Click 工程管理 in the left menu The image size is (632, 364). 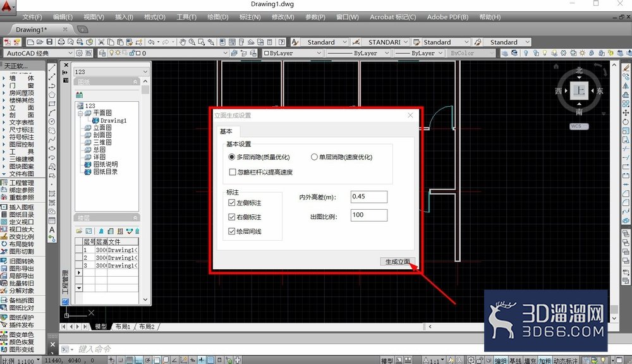click(21, 183)
